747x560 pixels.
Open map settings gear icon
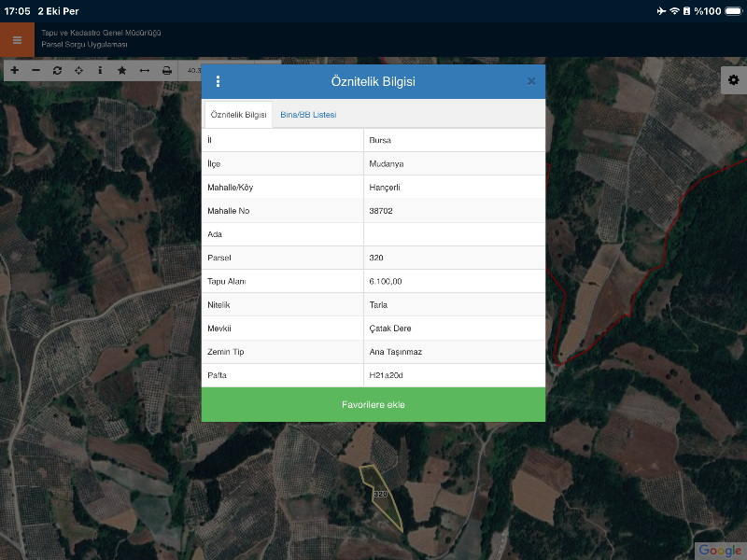click(x=733, y=80)
